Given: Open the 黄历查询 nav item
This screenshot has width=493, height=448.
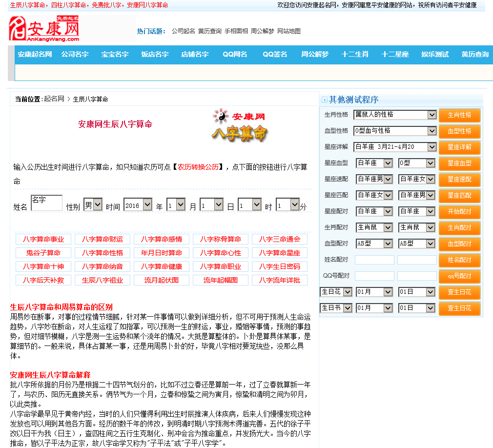Looking at the screenshot, I should (x=475, y=54).
